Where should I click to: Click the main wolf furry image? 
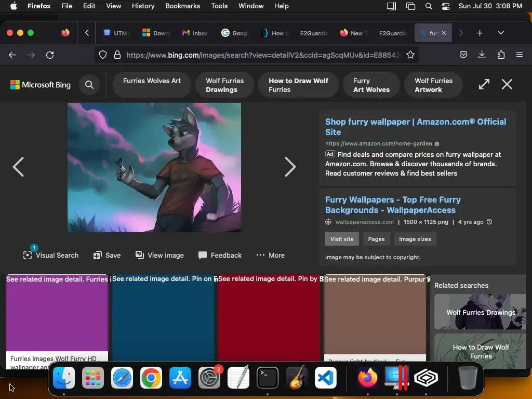[x=154, y=168]
